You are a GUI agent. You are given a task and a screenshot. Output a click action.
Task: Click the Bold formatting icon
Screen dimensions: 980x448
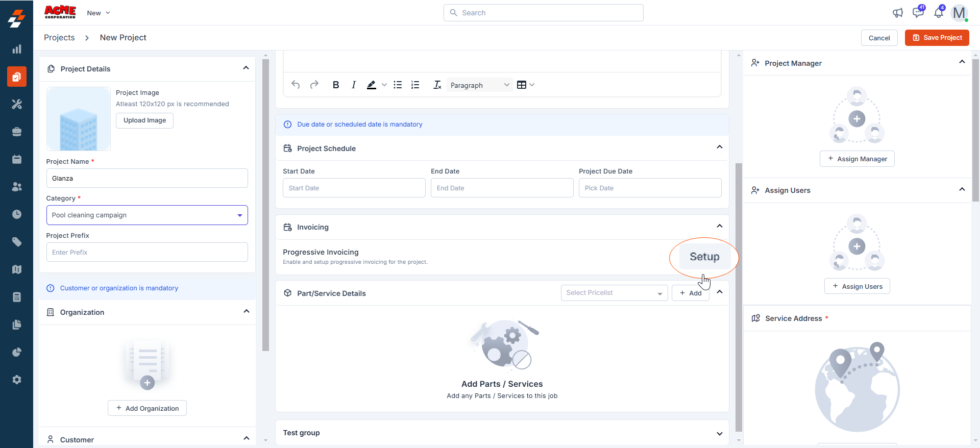pos(335,85)
